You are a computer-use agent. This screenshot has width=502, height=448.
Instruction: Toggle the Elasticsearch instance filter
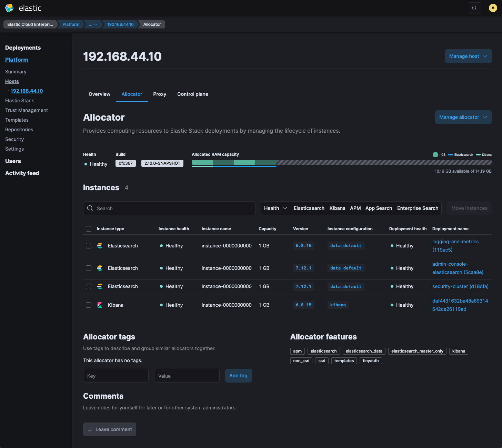pyautogui.click(x=309, y=208)
